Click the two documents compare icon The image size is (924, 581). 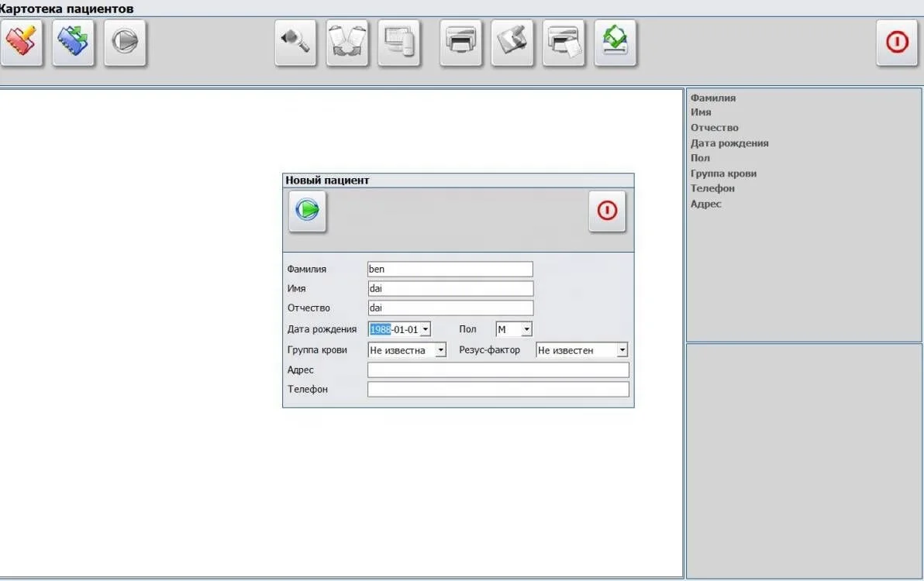[347, 42]
